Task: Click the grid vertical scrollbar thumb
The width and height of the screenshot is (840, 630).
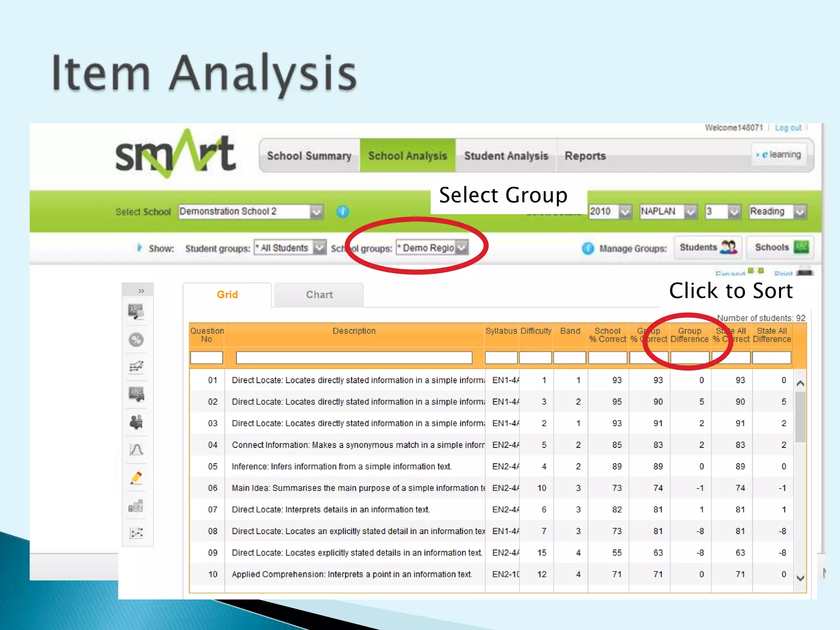Action: [x=800, y=417]
